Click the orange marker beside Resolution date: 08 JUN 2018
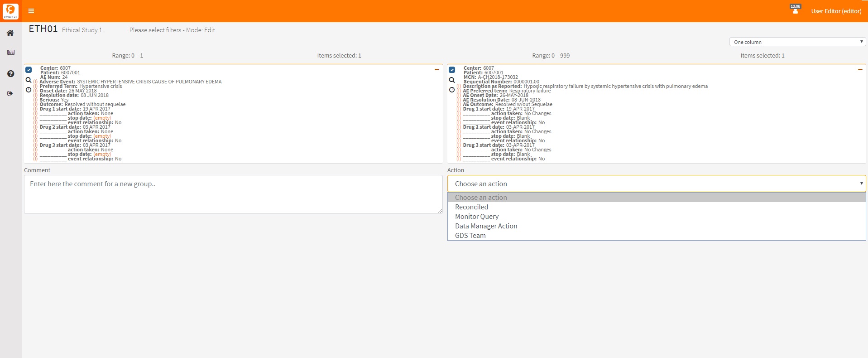The height and width of the screenshot is (358, 868). (35, 95)
